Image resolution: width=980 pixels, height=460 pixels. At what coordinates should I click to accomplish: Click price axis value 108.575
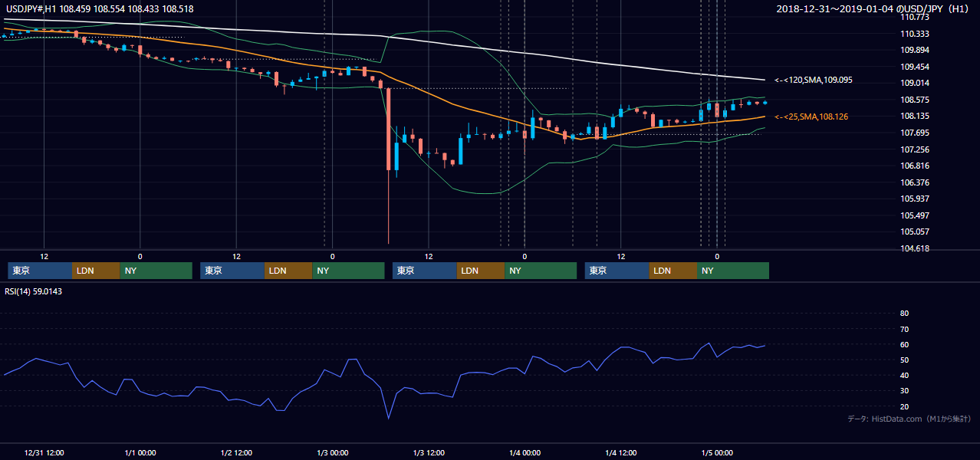coord(915,100)
